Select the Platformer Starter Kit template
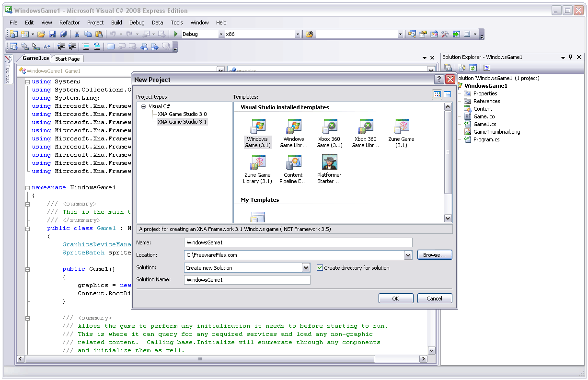588x380 pixels. tap(329, 170)
